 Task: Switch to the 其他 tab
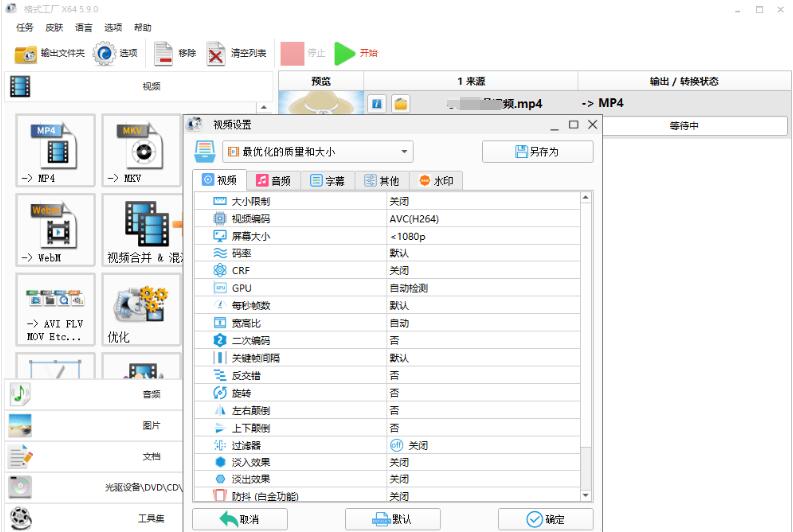[x=382, y=181]
